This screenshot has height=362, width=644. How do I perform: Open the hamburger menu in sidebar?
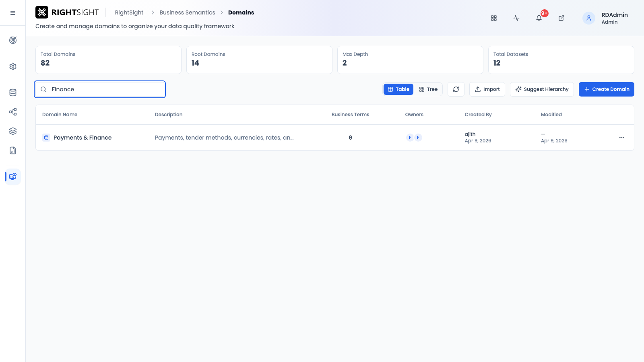tap(13, 13)
